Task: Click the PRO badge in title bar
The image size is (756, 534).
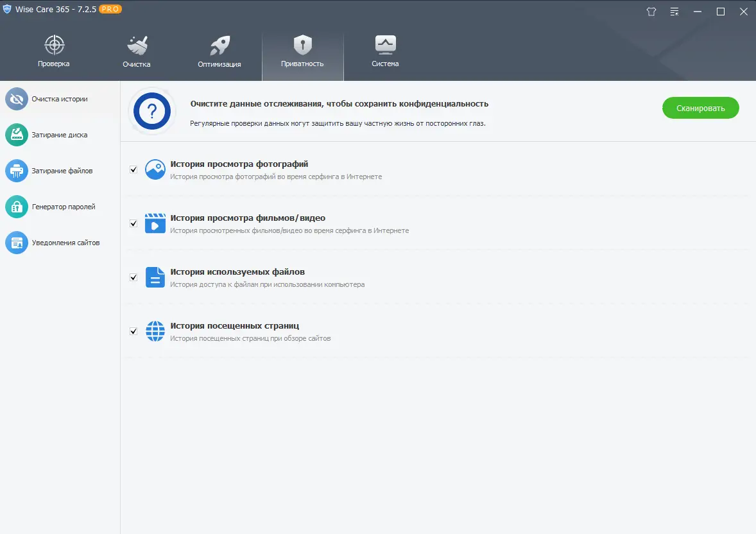Action: 110,9
